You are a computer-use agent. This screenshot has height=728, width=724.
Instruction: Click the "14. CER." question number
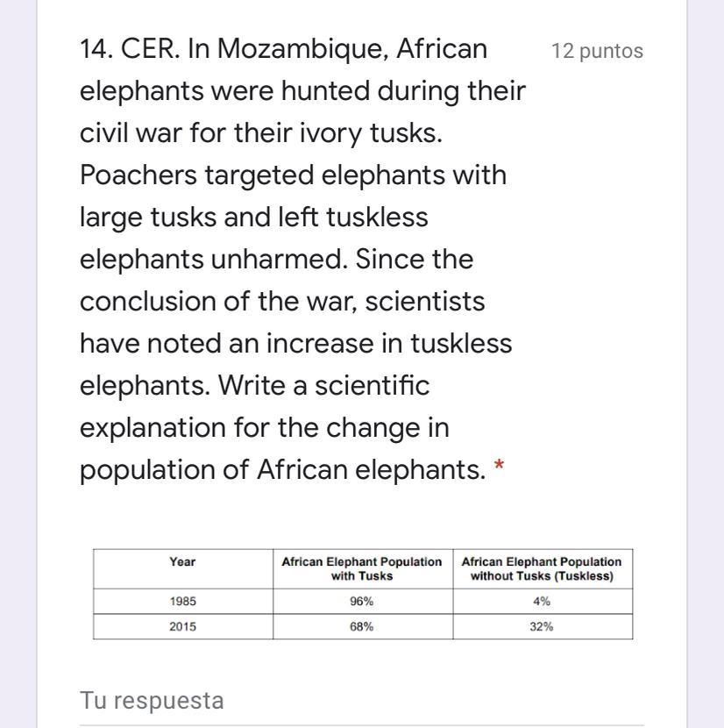130,49
